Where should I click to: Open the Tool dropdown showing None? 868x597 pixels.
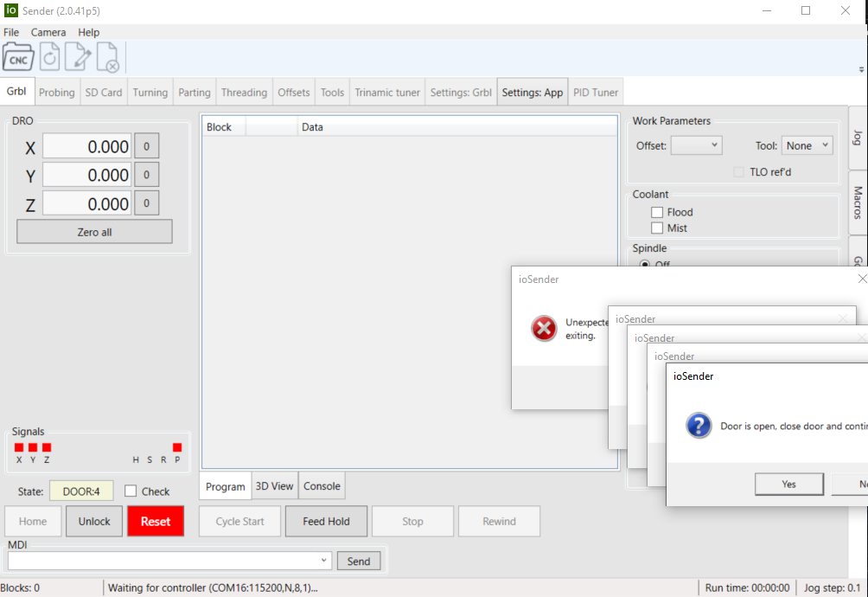807,145
